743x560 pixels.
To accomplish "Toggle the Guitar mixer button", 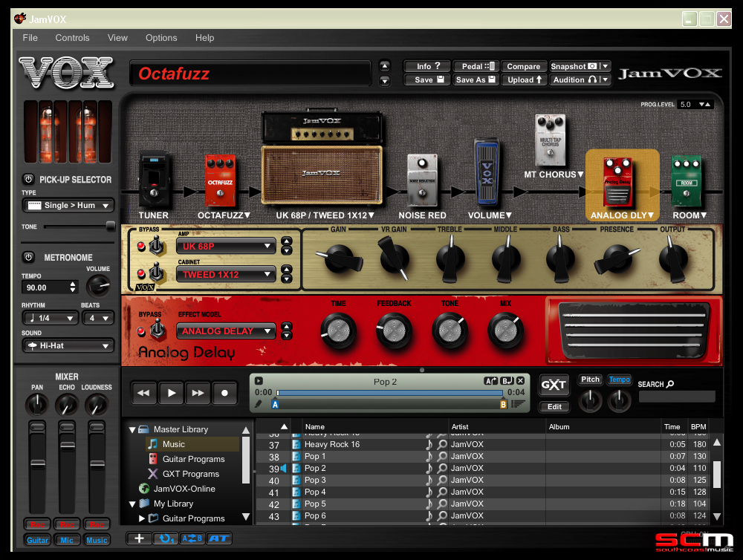I will 37,540.
